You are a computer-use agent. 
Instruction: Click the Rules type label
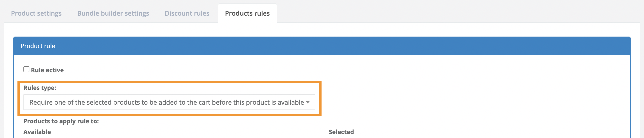click(40, 88)
